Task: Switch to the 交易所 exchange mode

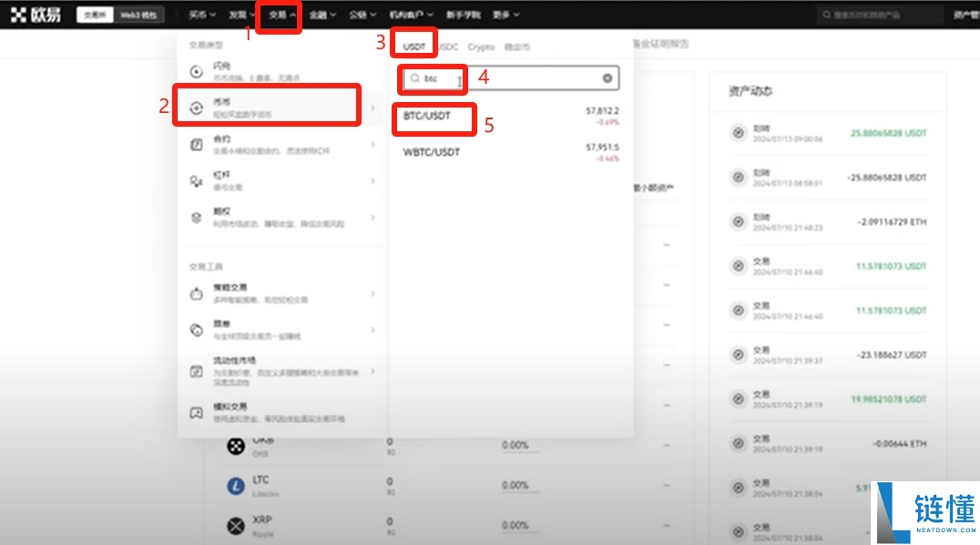Action: tap(95, 15)
